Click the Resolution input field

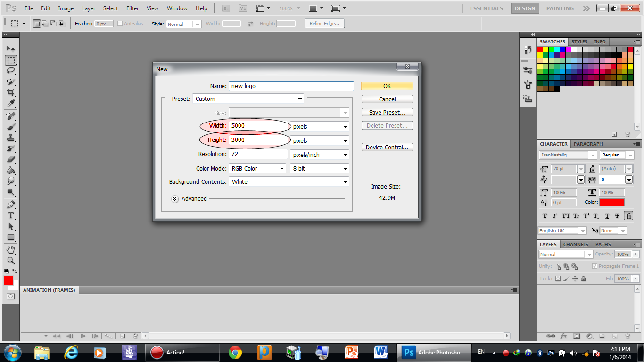click(258, 155)
